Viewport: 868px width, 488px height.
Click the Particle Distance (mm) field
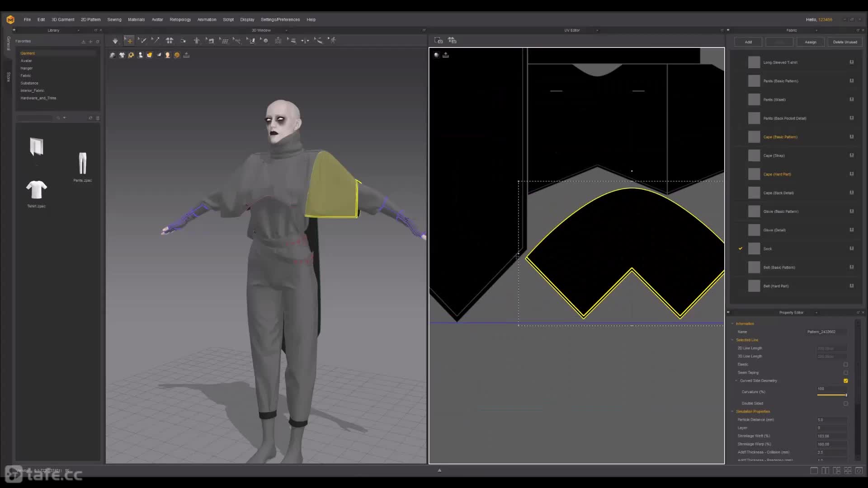tap(831, 420)
